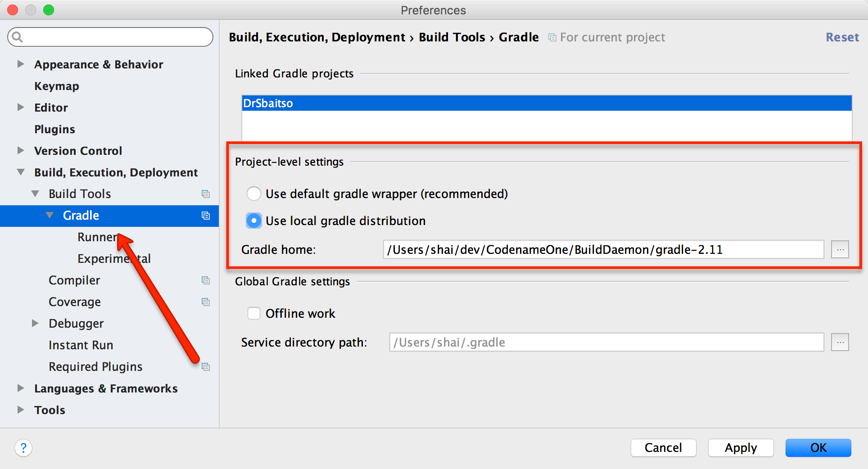Select the Plugins settings page
868x469 pixels.
tap(54, 129)
